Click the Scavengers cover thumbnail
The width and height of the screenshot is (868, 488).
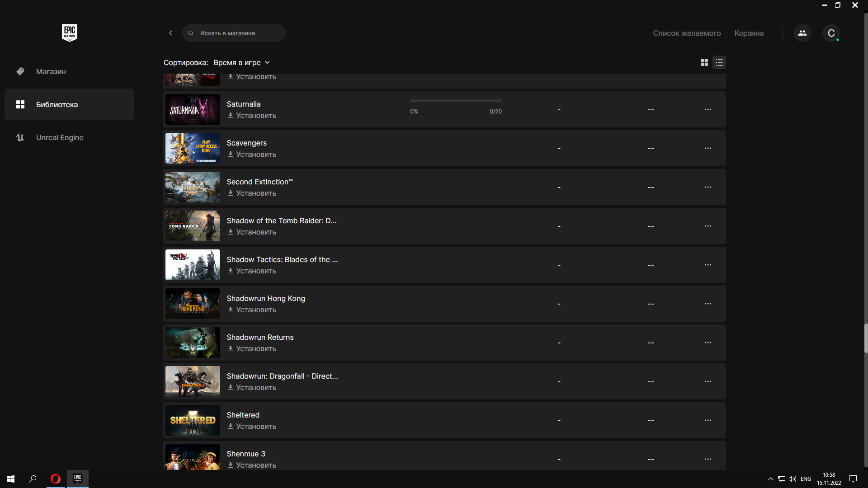tap(193, 148)
